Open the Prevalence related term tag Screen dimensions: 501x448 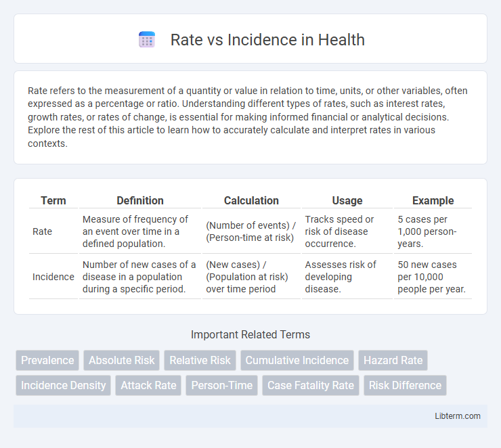[47, 360]
